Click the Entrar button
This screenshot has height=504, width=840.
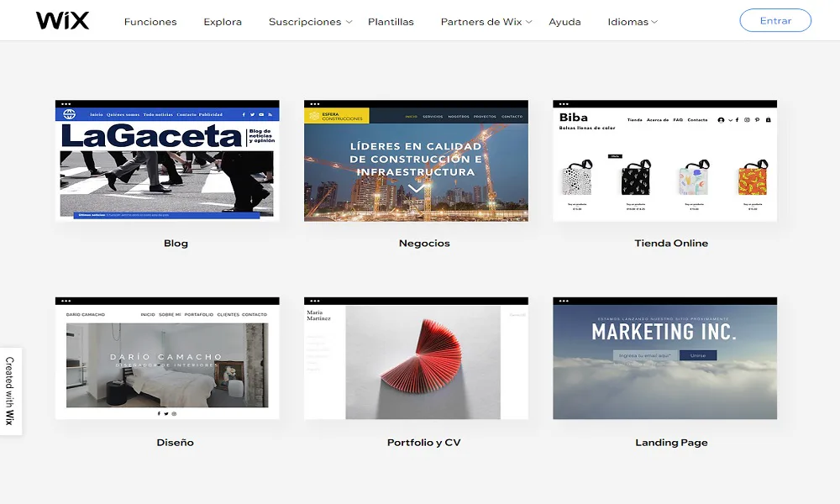pyautogui.click(x=774, y=20)
